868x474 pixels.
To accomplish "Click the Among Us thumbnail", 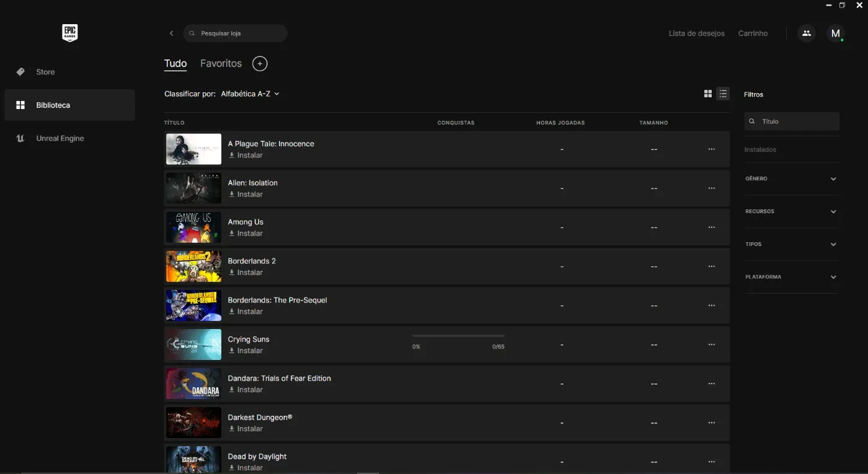I will [193, 227].
